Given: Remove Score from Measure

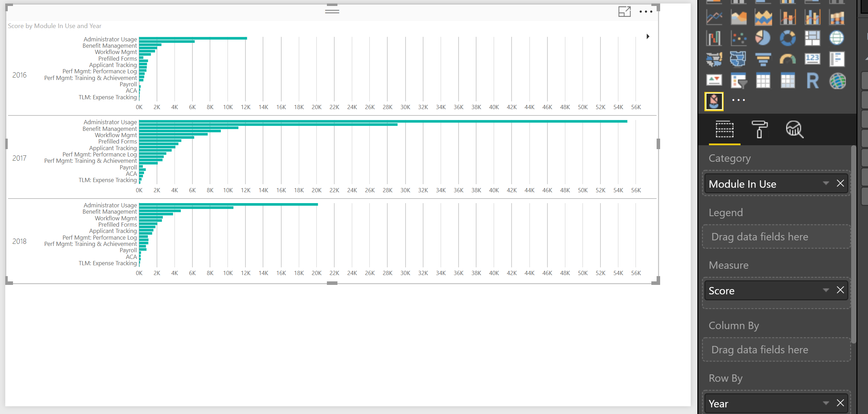Looking at the screenshot, I should point(840,290).
